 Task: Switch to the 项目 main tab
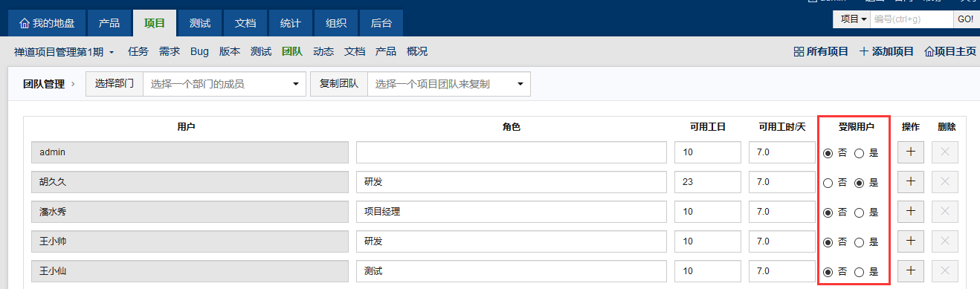pyautogui.click(x=155, y=23)
